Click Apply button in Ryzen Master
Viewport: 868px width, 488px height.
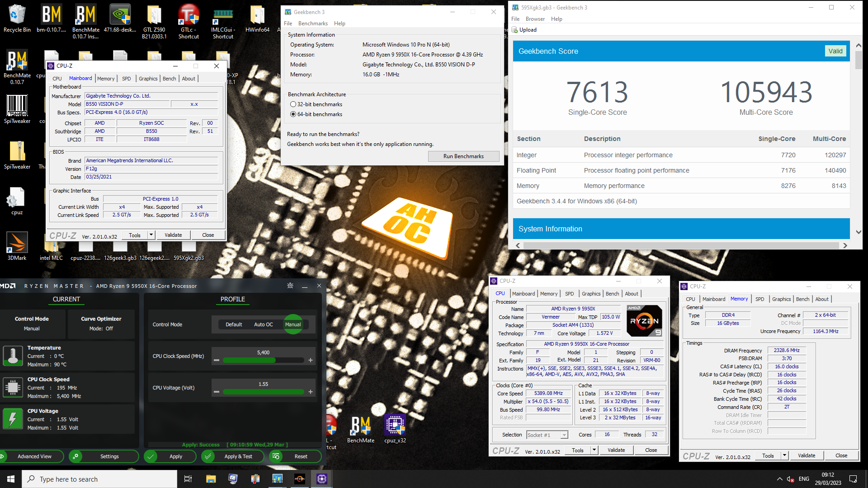pyautogui.click(x=170, y=456)
